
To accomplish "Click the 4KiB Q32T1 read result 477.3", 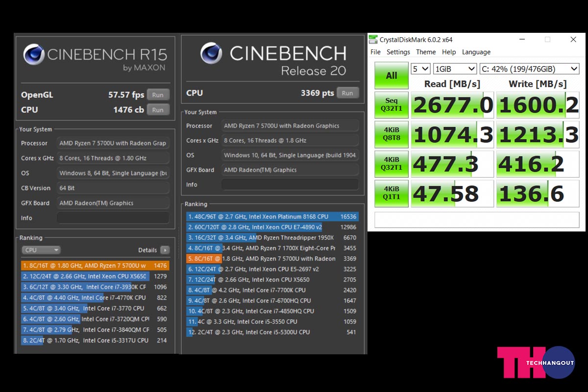I will [x=452, y=163].
